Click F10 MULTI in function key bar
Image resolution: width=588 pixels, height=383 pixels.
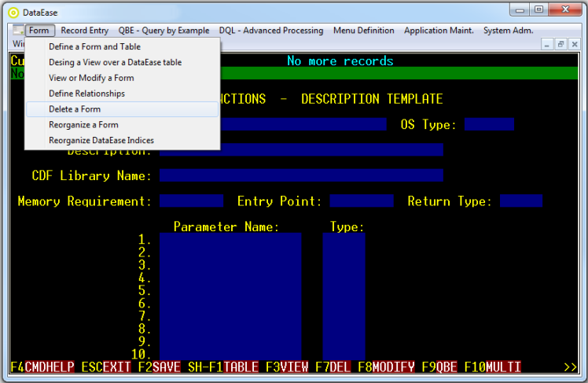[493, 366]
